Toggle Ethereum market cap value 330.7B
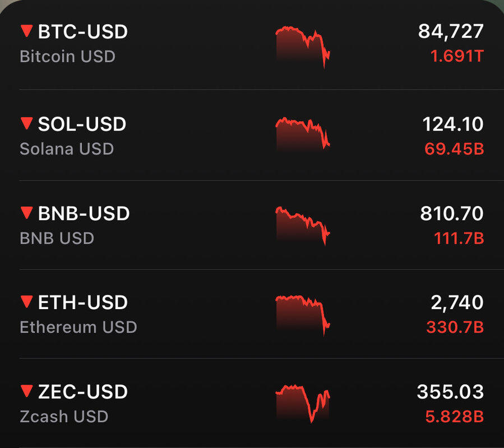504x448 pixels. [455, 327]
